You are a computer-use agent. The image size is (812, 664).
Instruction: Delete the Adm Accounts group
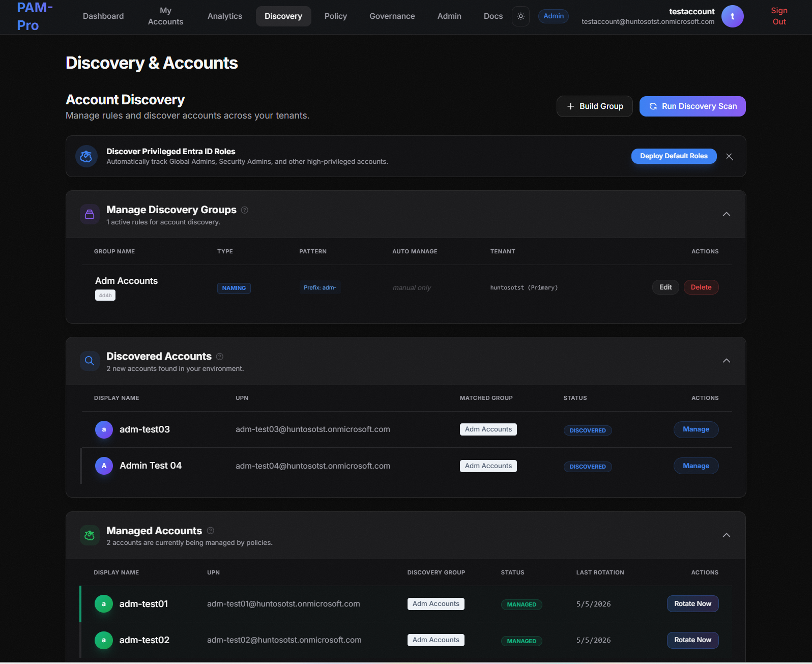coord(701,287)
